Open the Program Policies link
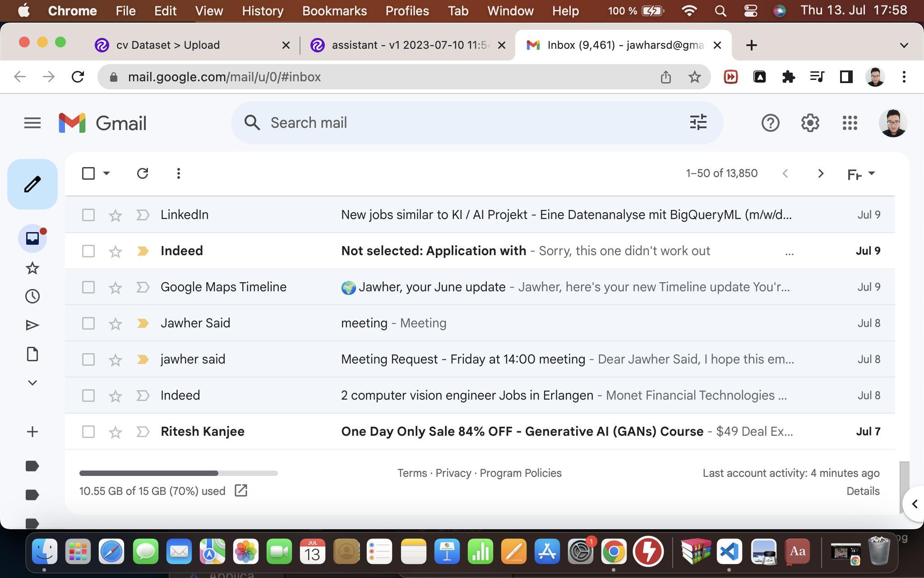Image resolution: width=924 pixels, height=578 pixels. tap(520, 473)
